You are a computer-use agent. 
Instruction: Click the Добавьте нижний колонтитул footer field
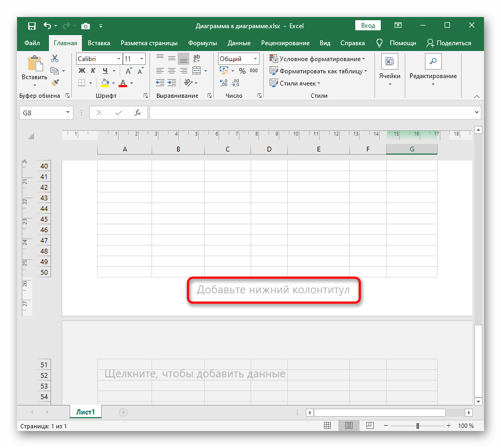[x=273, y=290]
